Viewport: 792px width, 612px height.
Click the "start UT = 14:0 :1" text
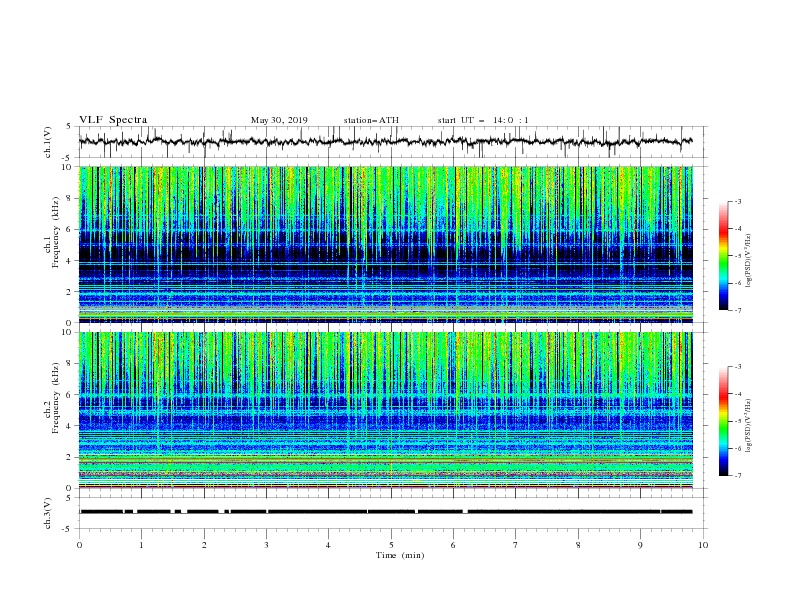(x=483, y=120)
